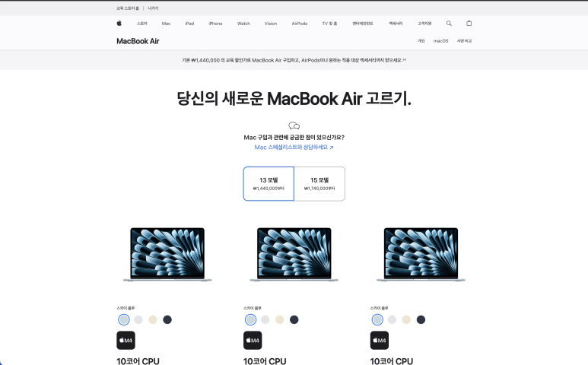Choose starlight color on left card
Viewport: 588px width, 365px height.
tap(153, 319)
